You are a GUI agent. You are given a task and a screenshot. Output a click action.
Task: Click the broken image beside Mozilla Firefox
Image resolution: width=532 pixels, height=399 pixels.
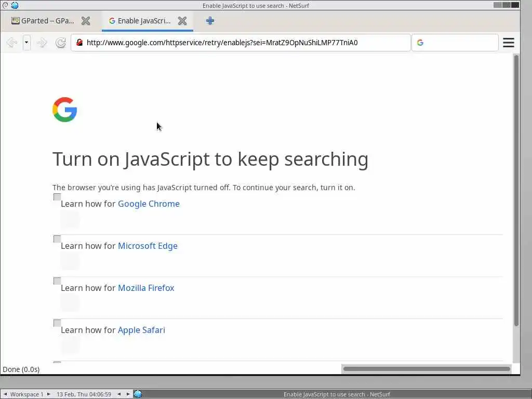point(57,281)
